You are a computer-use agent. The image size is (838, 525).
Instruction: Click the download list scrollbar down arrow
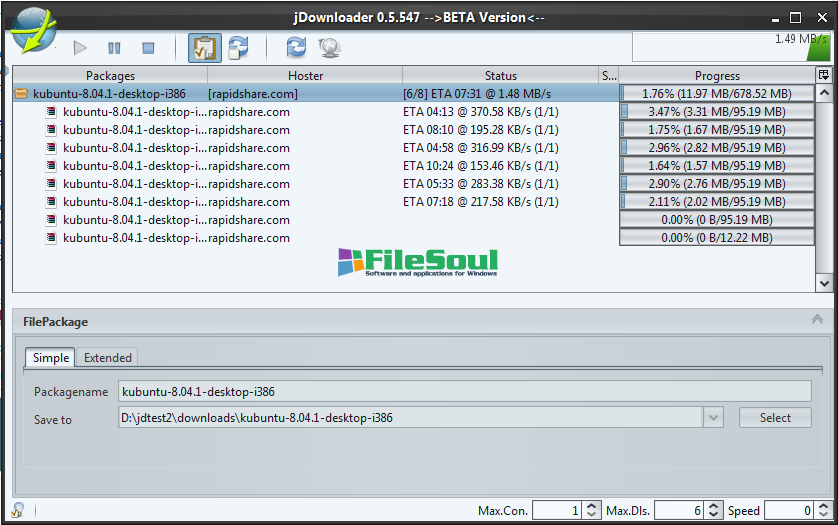[824, 283]
